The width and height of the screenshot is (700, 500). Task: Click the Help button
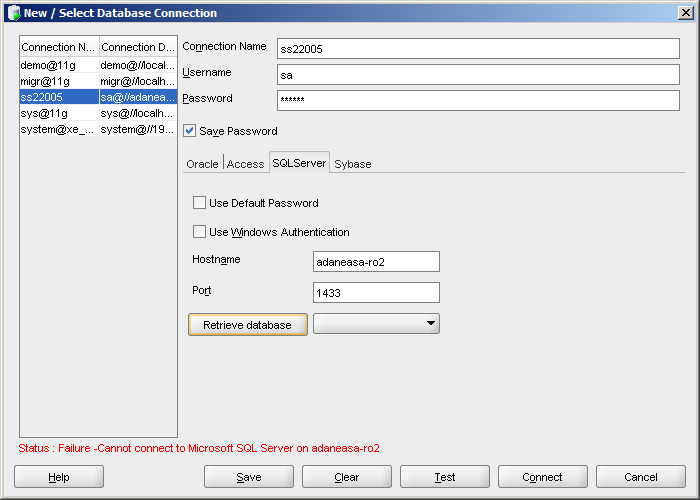coord(59,477)
